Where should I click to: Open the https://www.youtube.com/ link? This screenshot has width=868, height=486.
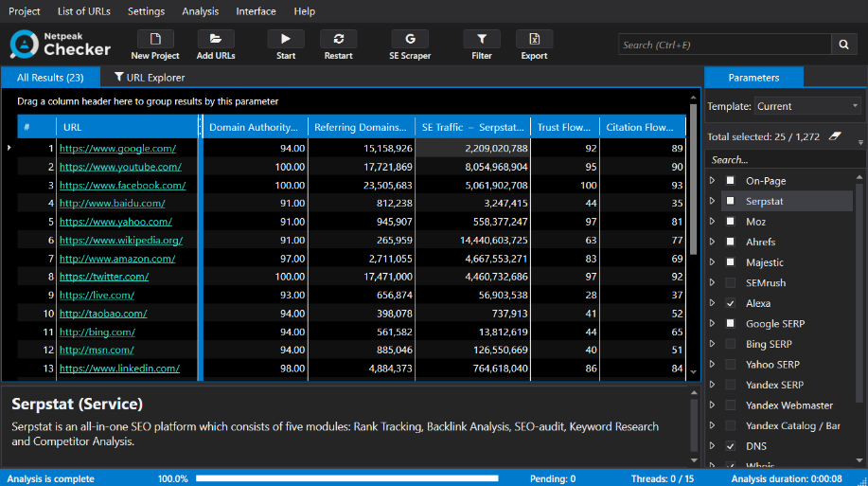point(120,167)
